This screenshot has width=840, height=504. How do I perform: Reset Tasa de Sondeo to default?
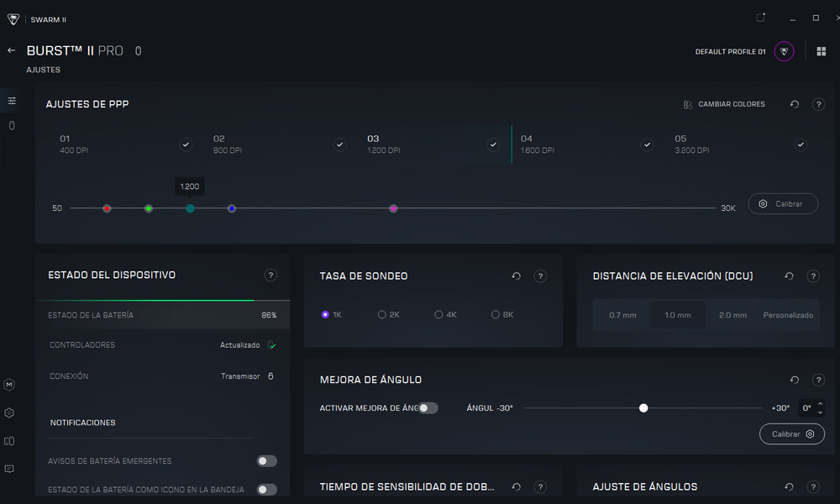coord(516,276)
